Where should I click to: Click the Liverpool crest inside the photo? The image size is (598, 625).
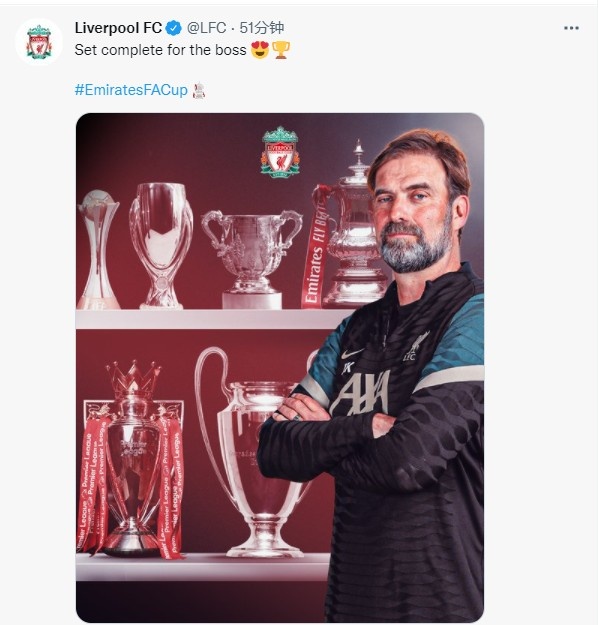pos(280,152)
